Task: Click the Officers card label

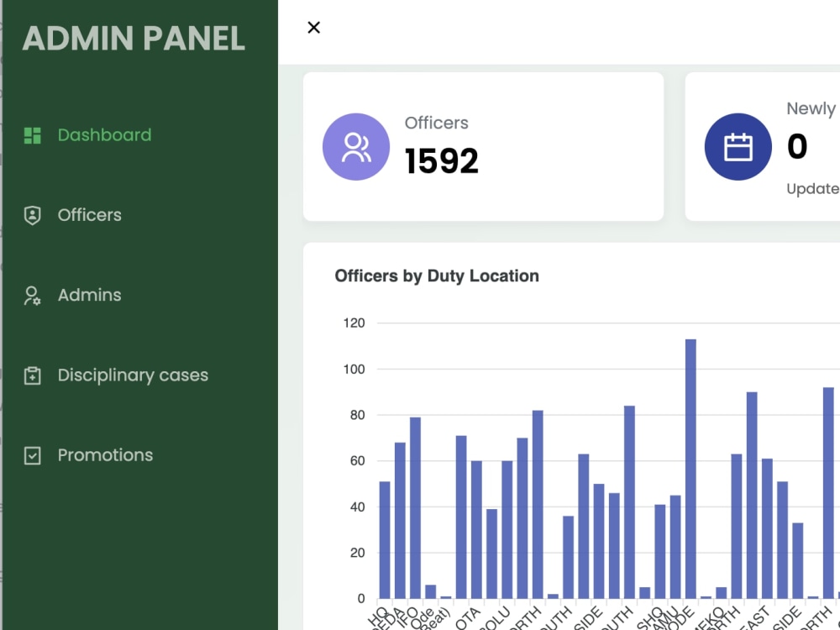Action: pyautogui.click(x=437, y=123)
